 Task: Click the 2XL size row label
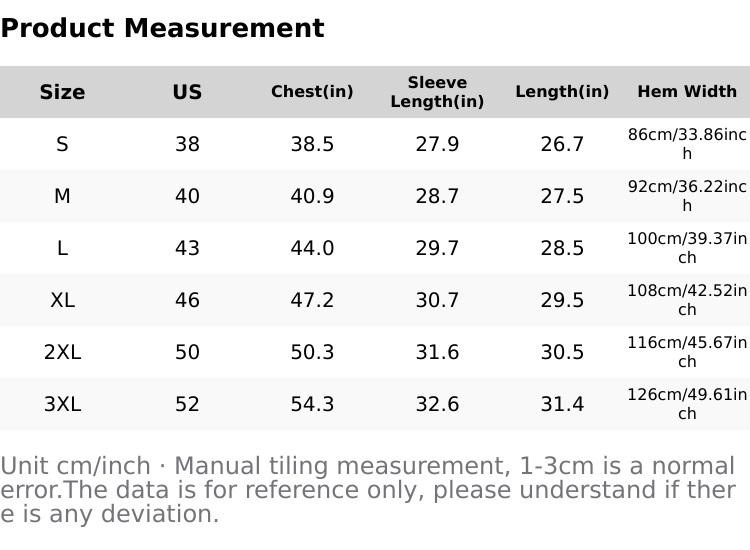pos(62,352)
